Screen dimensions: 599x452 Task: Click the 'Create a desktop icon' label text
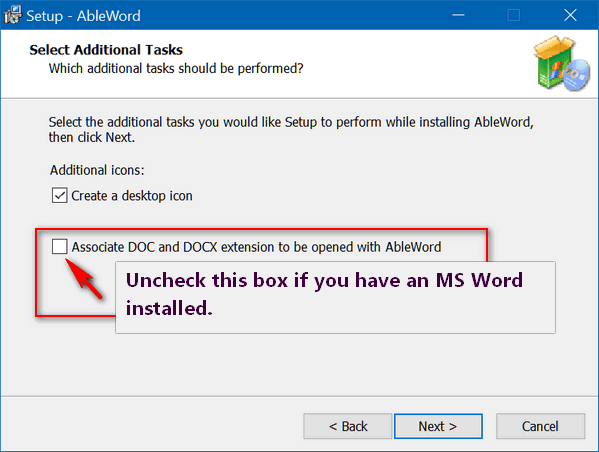click(x=132, y=196)
